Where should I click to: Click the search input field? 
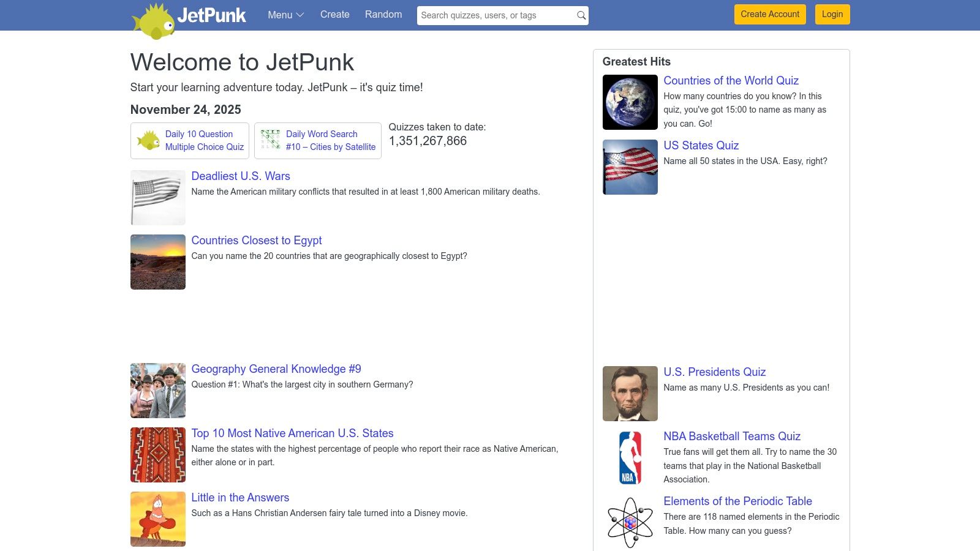490,15
